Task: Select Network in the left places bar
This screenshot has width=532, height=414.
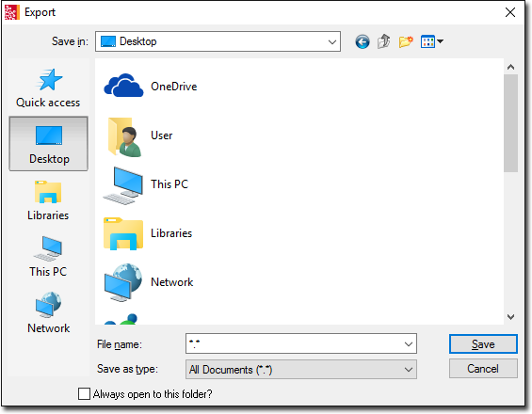Action: point(48,313)
